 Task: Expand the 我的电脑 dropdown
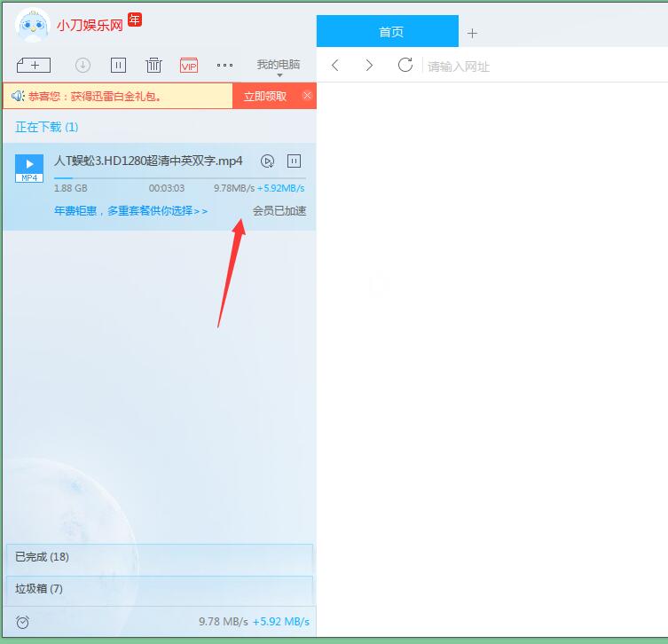(279, 67)
